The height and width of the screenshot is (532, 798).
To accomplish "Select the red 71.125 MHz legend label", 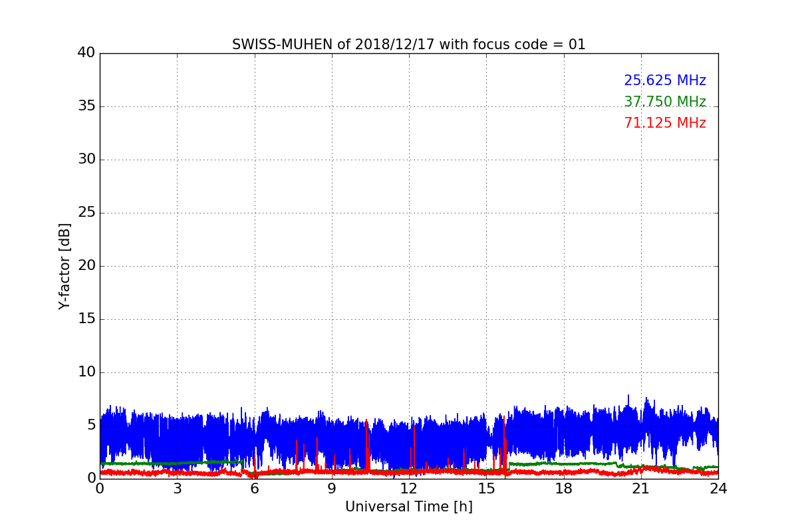I will pyautogui.click(x=665, y=123).
